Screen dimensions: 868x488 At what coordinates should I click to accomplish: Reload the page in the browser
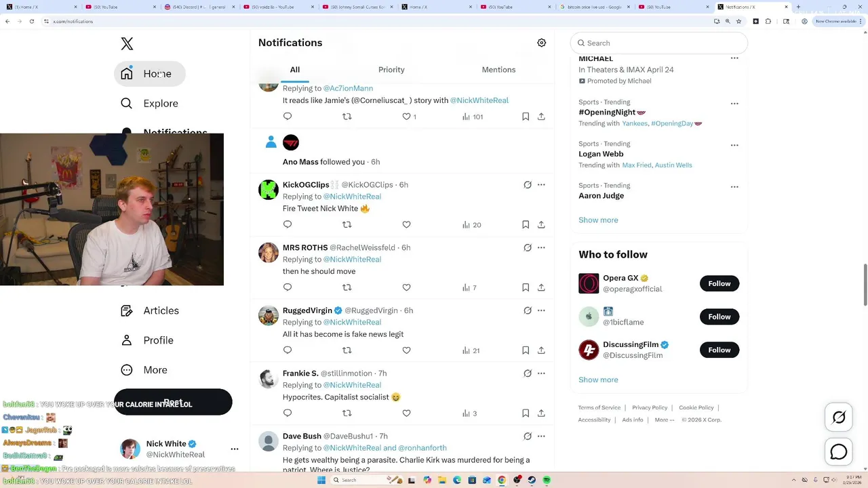(x=31, y=21)
